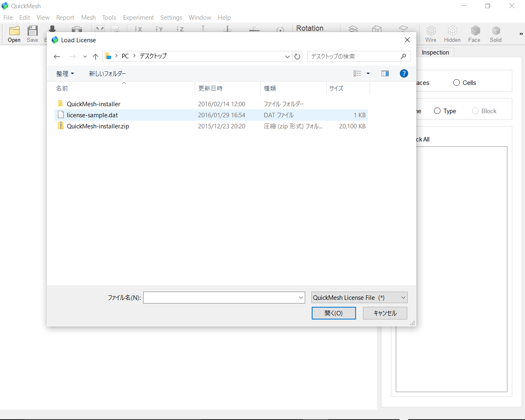Open the View menu

[x=43, y=17]
